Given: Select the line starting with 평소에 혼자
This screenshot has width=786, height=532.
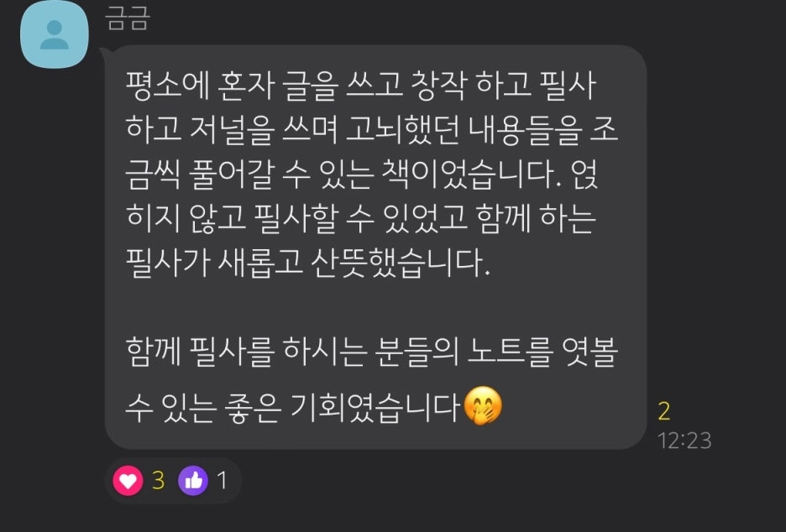Looking at the screenshot, I should (x=361, y=85).
